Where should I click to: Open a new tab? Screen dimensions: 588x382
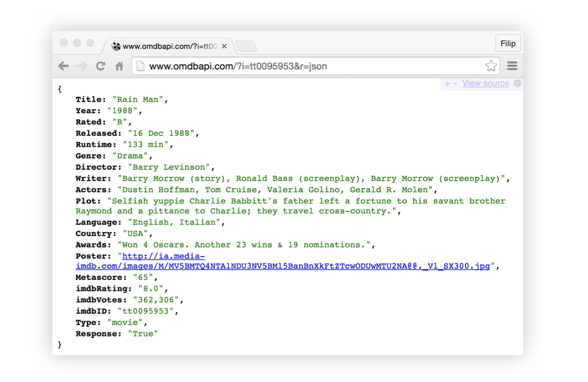(246, 47)
